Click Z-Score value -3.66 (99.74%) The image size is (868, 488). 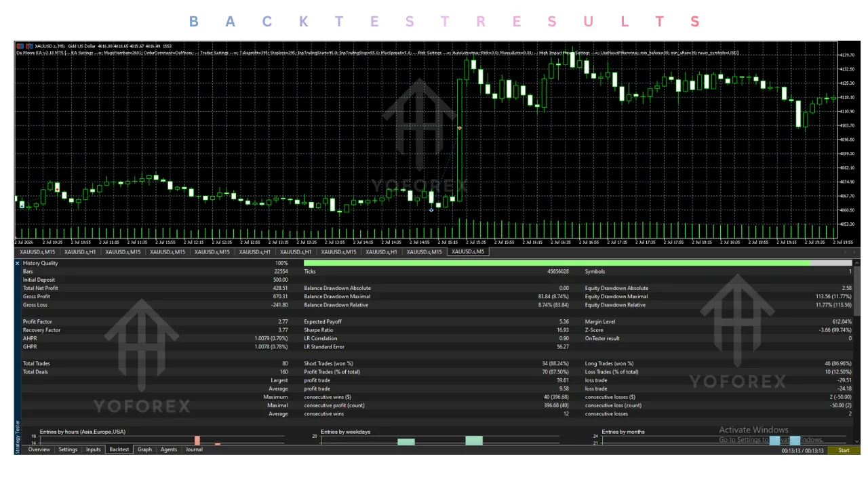coord(835,330)
